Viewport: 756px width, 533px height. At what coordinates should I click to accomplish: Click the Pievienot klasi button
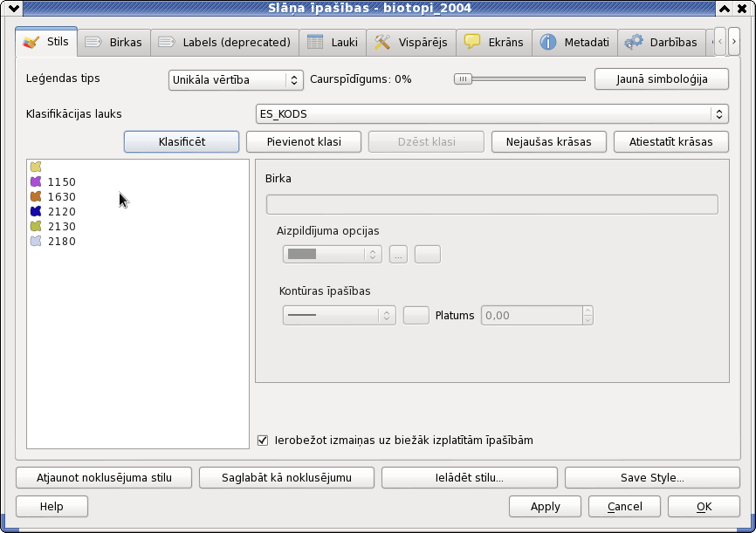[304, 141]
